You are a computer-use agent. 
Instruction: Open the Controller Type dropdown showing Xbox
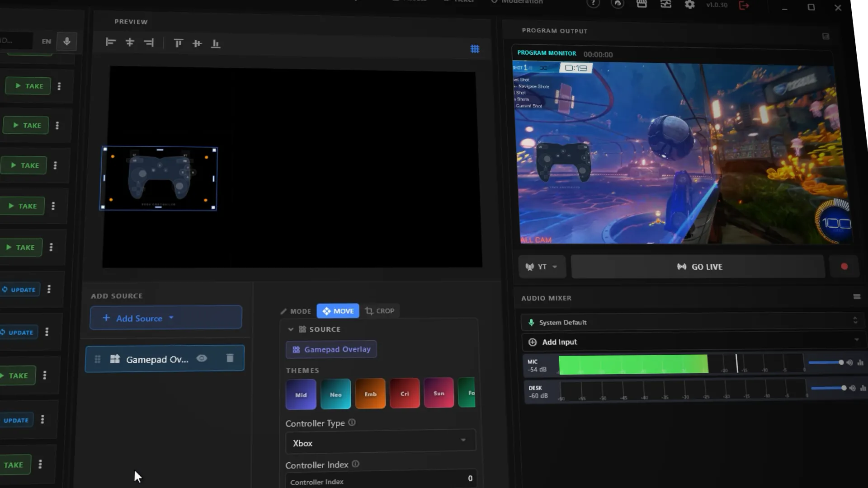pos(380,442)
